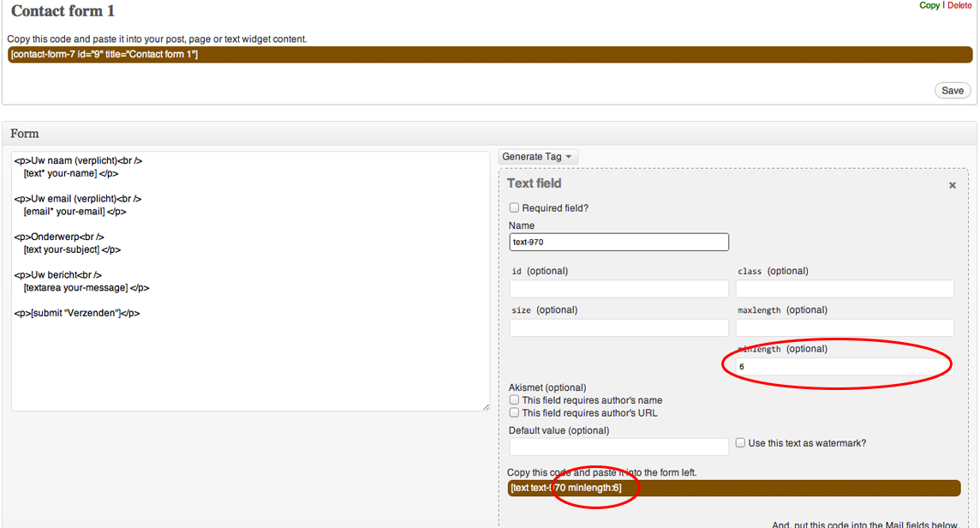The image size is (980, 528).
Task: Click the Name input field
Action: 618,243
